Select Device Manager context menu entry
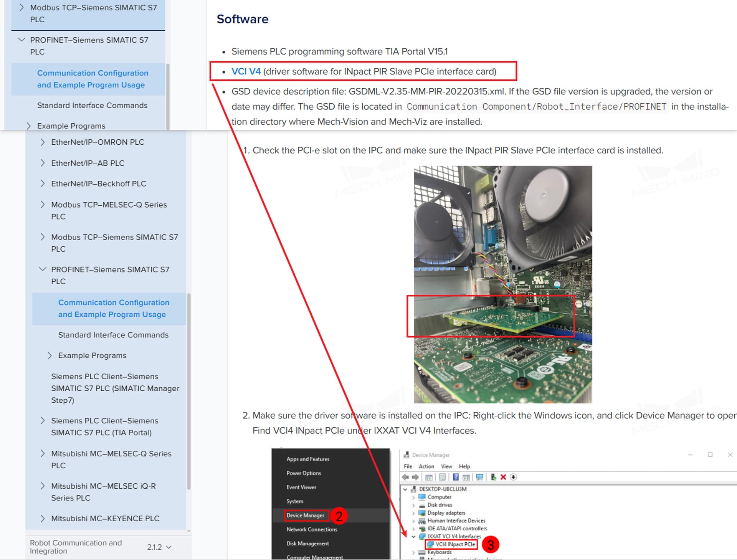 305,515
